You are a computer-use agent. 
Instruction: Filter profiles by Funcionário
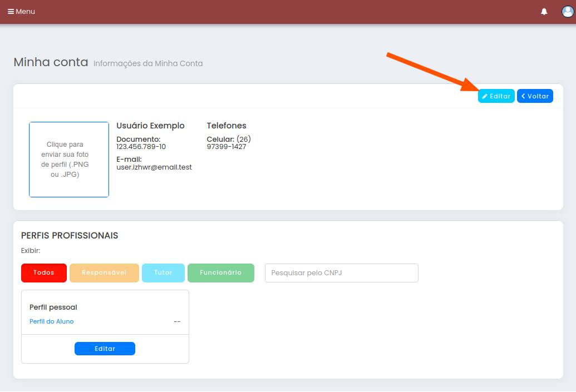[x=220, y=273]
